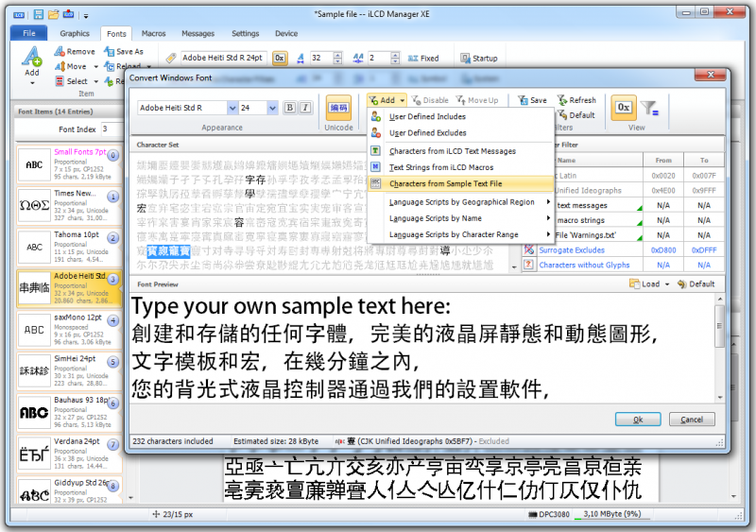Click the Ok button
The height and width of the screenshot is (532, 756).
(x=637, y=420)
